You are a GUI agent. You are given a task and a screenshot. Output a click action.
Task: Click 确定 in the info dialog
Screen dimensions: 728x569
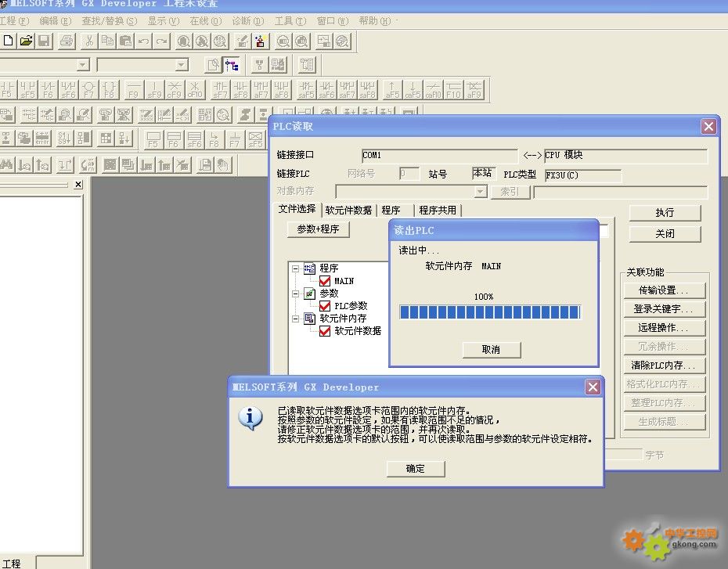pos(416,469)
